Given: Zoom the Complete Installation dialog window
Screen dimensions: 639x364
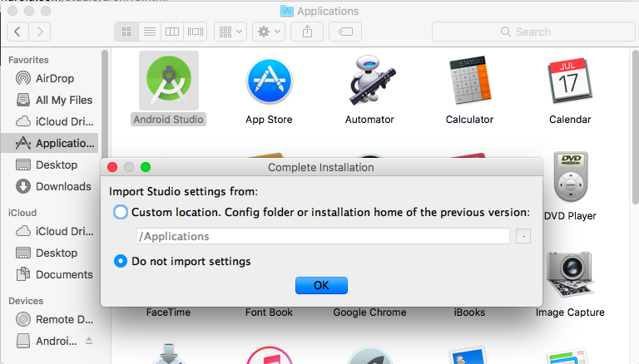Looking at the screenshot, I should pyautogui.click(x=146, y=167).
